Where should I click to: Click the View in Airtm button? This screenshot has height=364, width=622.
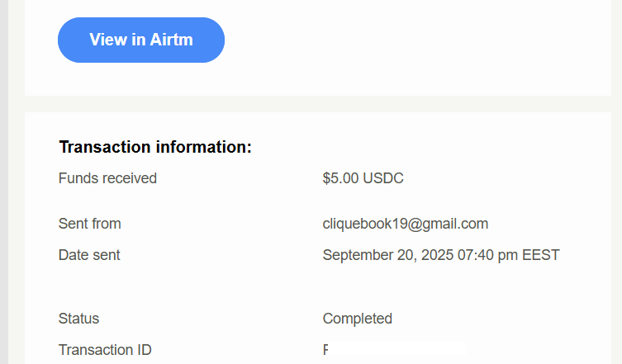point(140,40)
